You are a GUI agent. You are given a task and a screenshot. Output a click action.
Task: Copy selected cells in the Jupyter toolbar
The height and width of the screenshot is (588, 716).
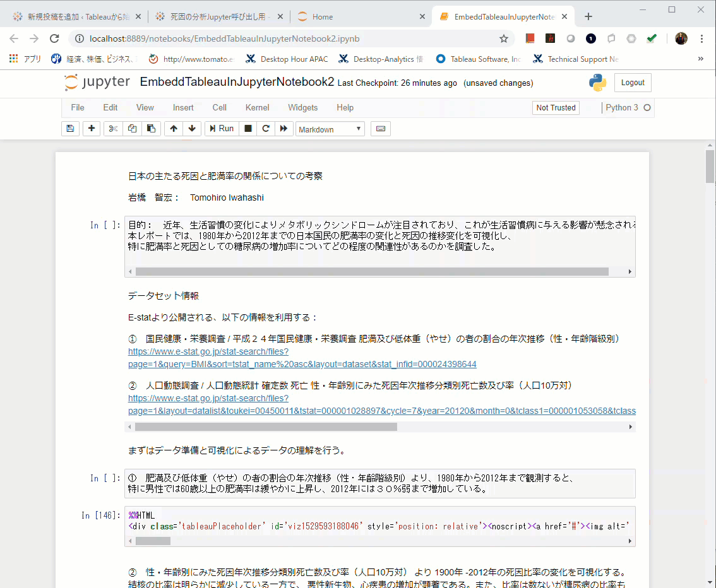point(132,129)
